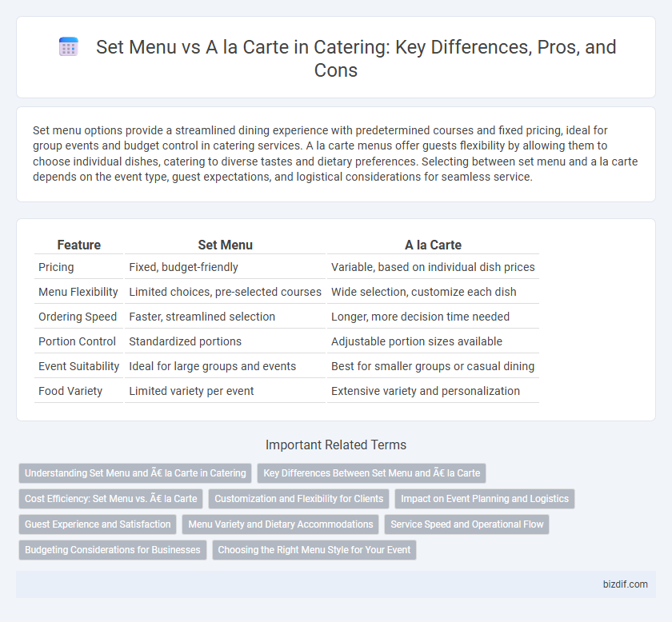Click the calendar icon beside the title
Viewport: 672px width, 622px height.
69,46
